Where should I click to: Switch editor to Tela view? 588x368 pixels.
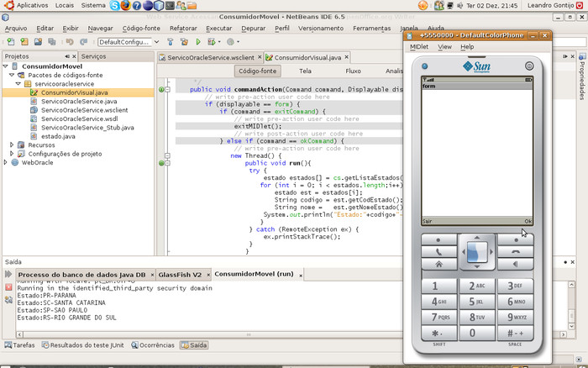(305, 71)
